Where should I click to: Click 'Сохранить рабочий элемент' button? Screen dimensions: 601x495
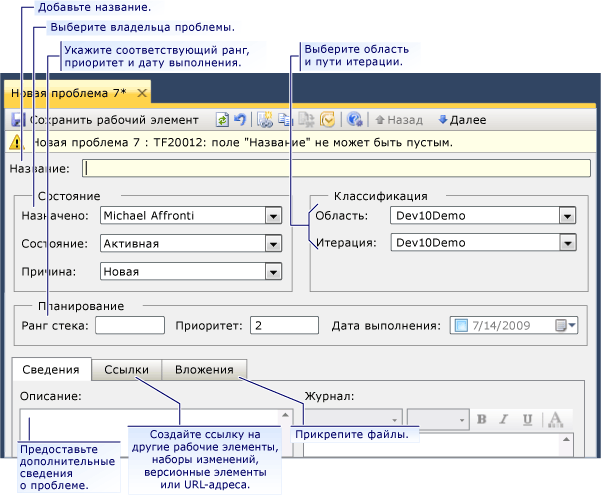(x=104, y=120)
